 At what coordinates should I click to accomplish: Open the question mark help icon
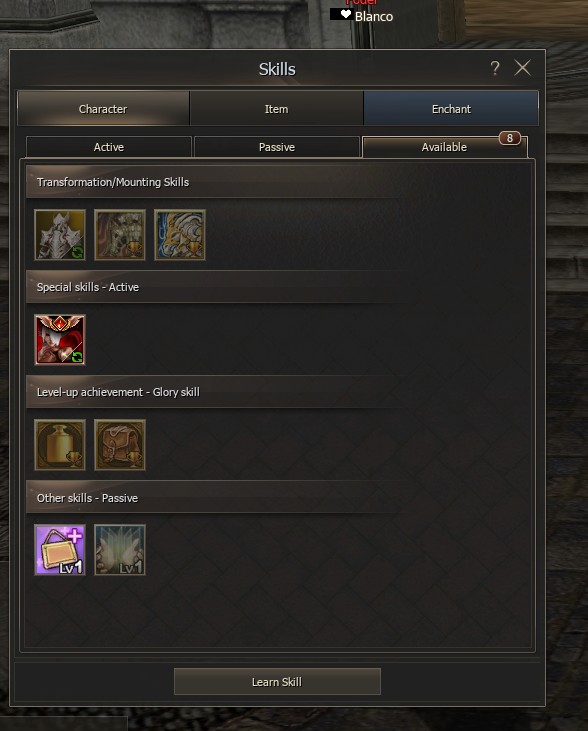(495, 68)
